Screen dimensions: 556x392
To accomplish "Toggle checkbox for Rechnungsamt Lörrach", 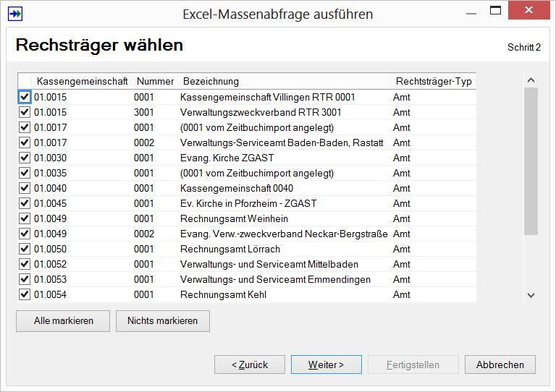I will [x=25, y=249].
